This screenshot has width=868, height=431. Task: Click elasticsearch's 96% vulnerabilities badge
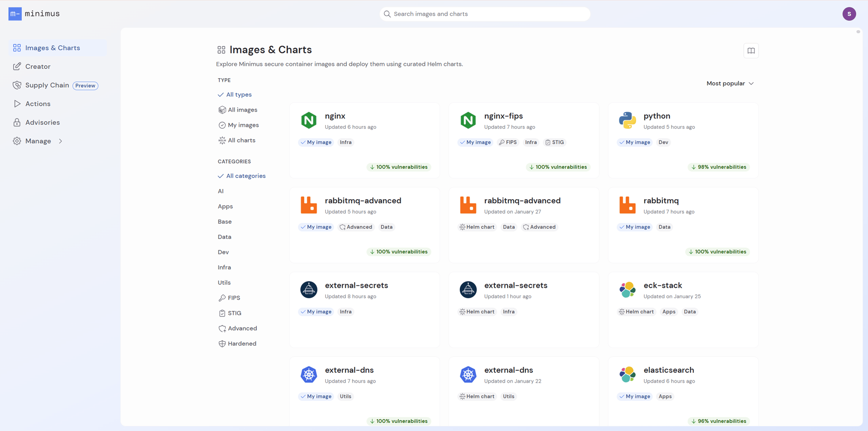pyautogui.click(x=719, y=421)
